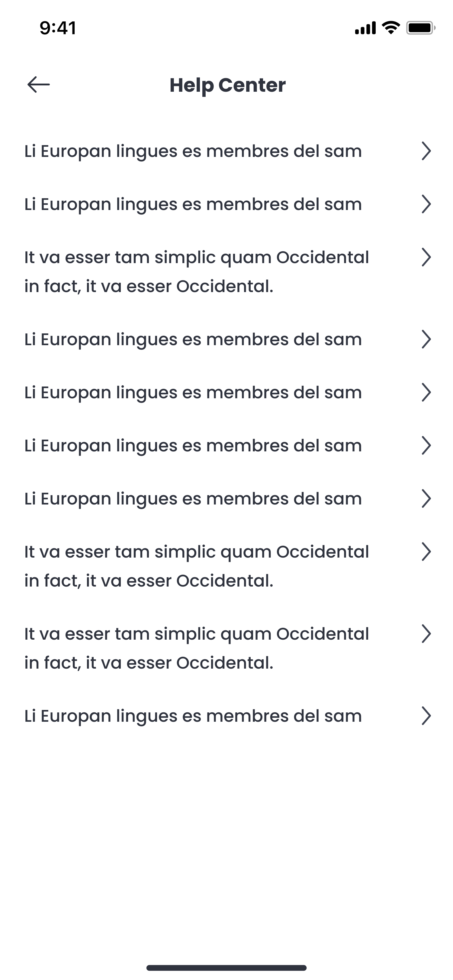Expand the first 'It va esser' item chevron
The image size is (453, 980).
pos(426,258)
